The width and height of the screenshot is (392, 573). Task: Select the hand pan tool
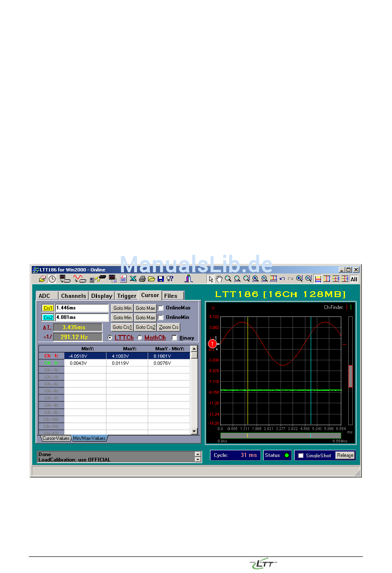(x=219, y=279)
